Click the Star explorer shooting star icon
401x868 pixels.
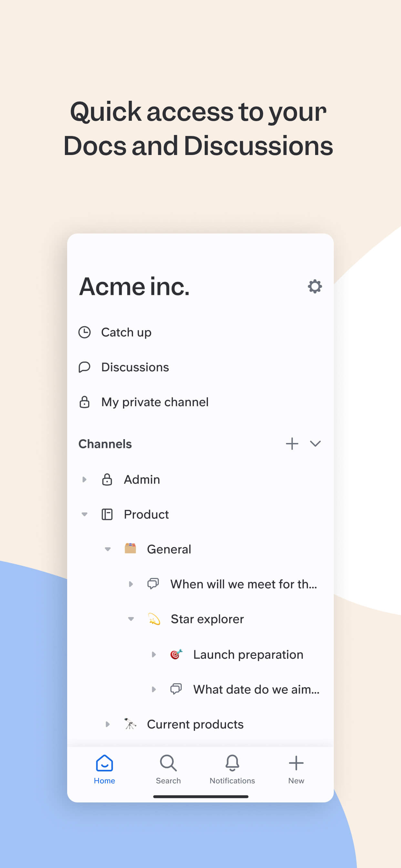(154, 619)
